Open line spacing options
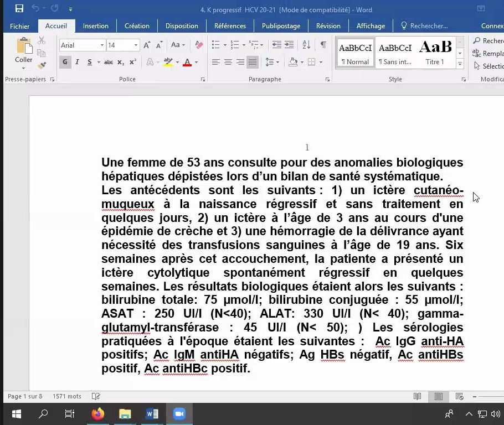This screenshot has height=425, width=504. click(272, 62)
